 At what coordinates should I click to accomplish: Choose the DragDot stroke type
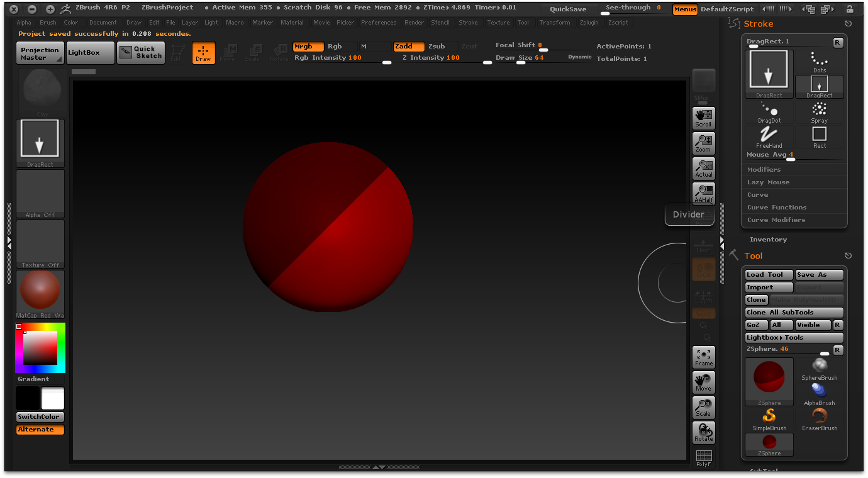(x=769, y=112)
